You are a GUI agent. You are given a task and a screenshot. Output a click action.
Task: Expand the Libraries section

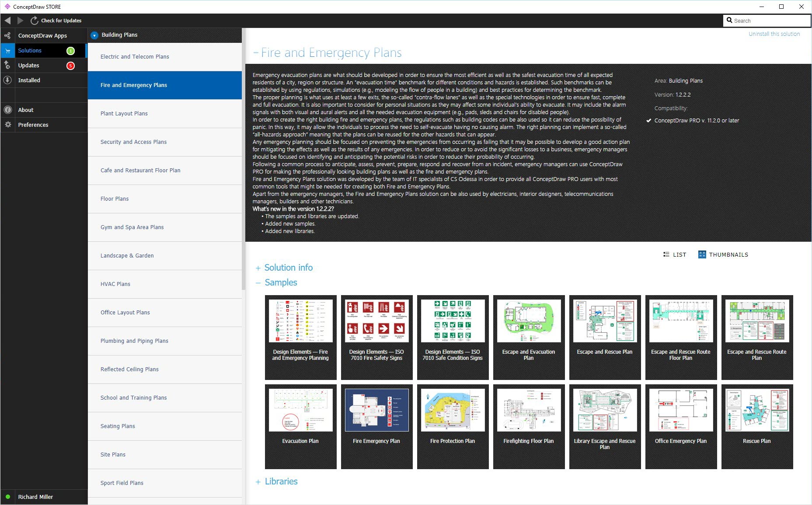[x=258, y=482]
